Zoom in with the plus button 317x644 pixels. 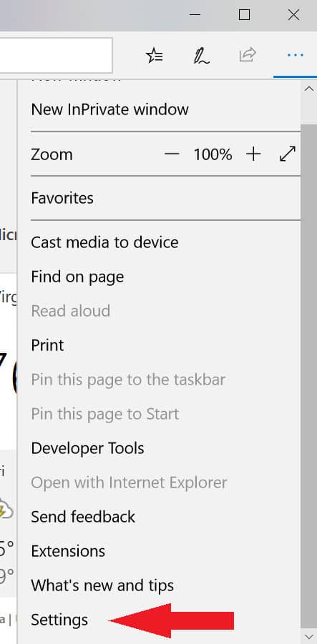(253, 154)
